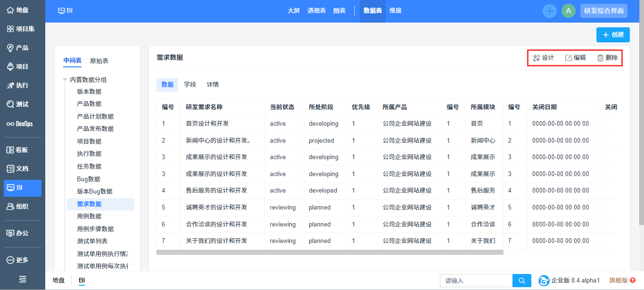Go to 透视表 in top navigation

click(316, 11)
